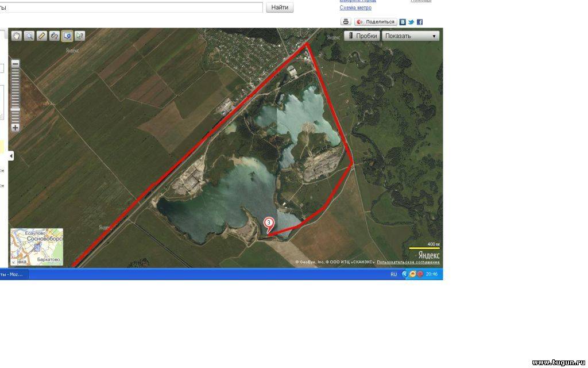This screenshot has height=368, width=588.
Task: Expand hidden tray icons arrow
Action: click(405, 274)
